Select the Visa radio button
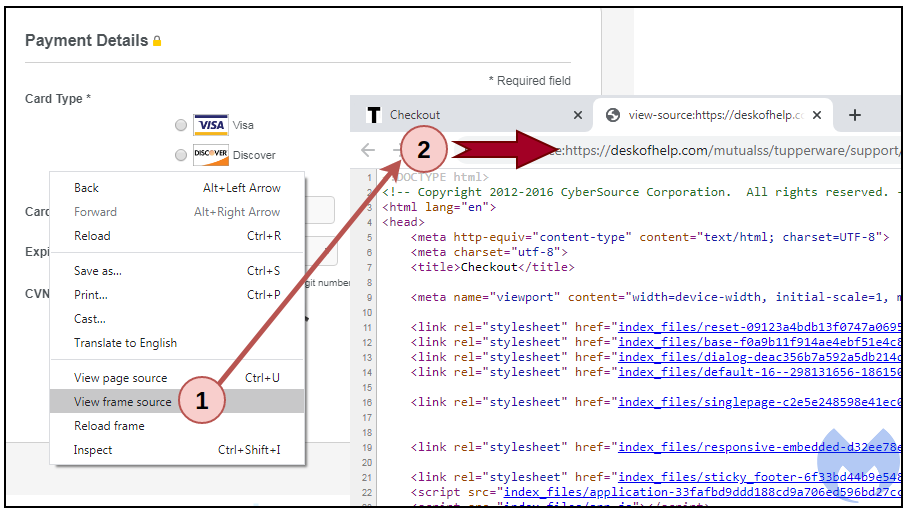The height and width of the screenshot is (513, 910). (180, 125)
